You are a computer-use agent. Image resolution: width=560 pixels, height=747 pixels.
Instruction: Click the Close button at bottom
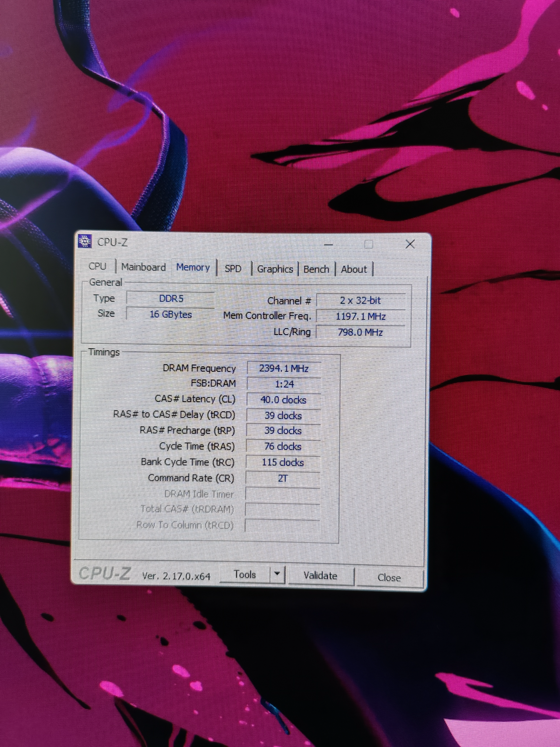click(389, 578)
